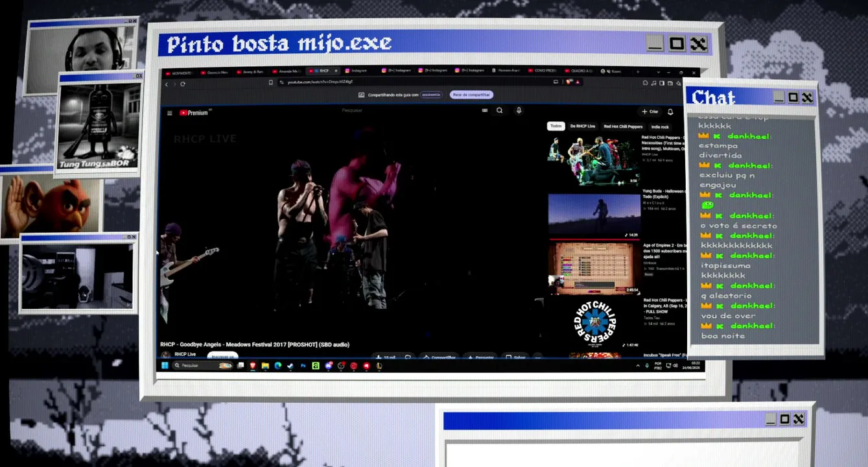Open Photoshop from the taskbar
The image size is (868, 467).
pos(303,366)
